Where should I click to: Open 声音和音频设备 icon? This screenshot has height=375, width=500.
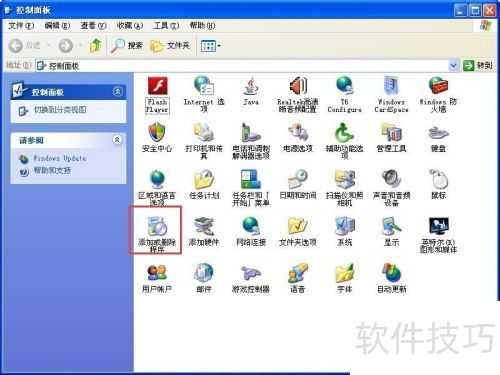tap(391, 179)
